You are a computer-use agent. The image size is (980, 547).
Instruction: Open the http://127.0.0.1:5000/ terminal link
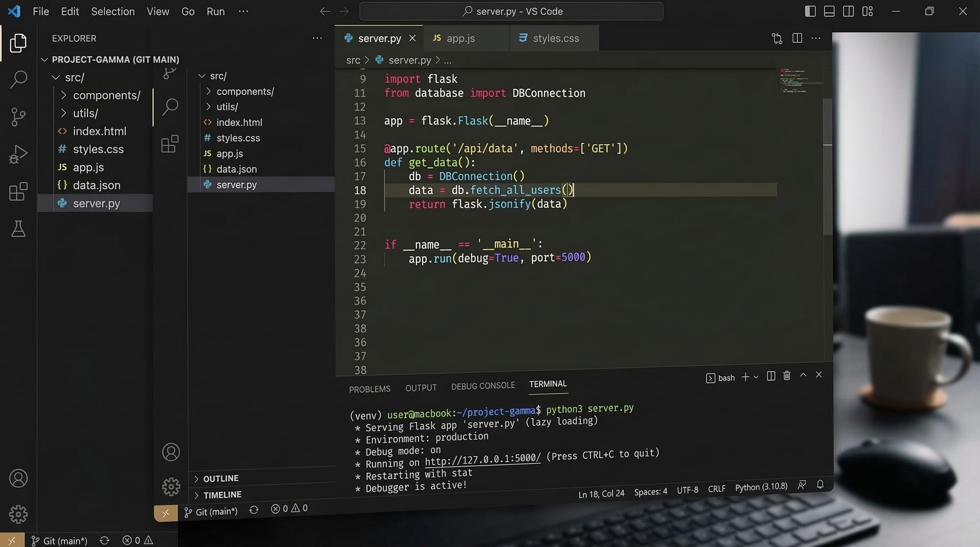pyautogui.click(x=482, y=460)
